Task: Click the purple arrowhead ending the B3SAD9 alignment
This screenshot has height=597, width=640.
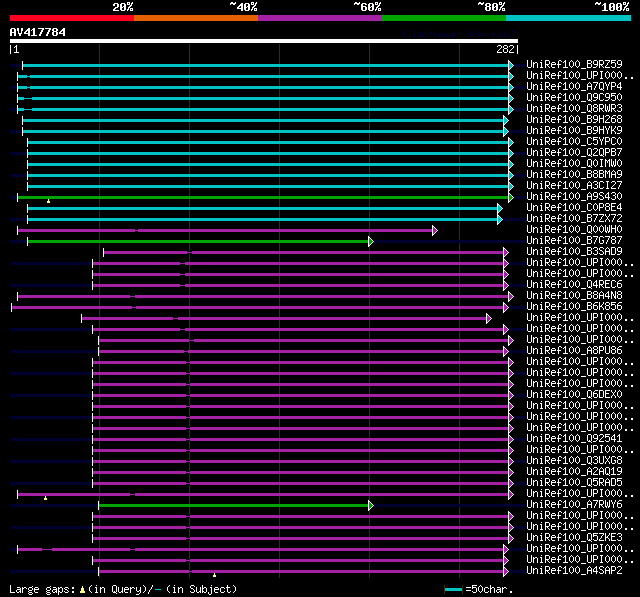Action: 506,253
